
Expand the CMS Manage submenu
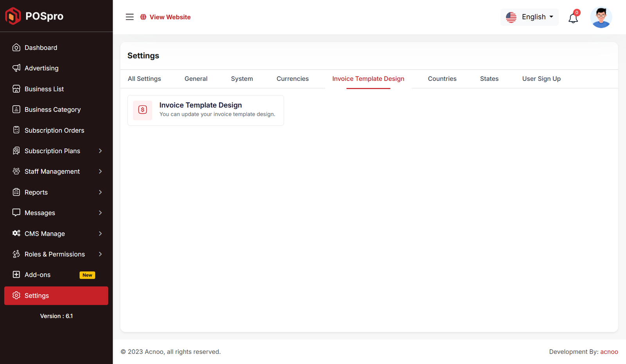point(100,234)
